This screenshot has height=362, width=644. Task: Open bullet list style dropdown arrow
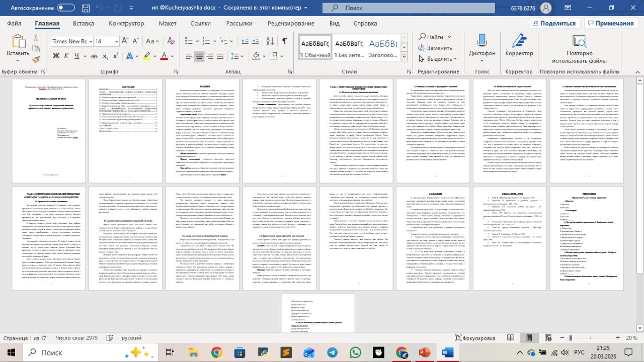click(197, 41)
